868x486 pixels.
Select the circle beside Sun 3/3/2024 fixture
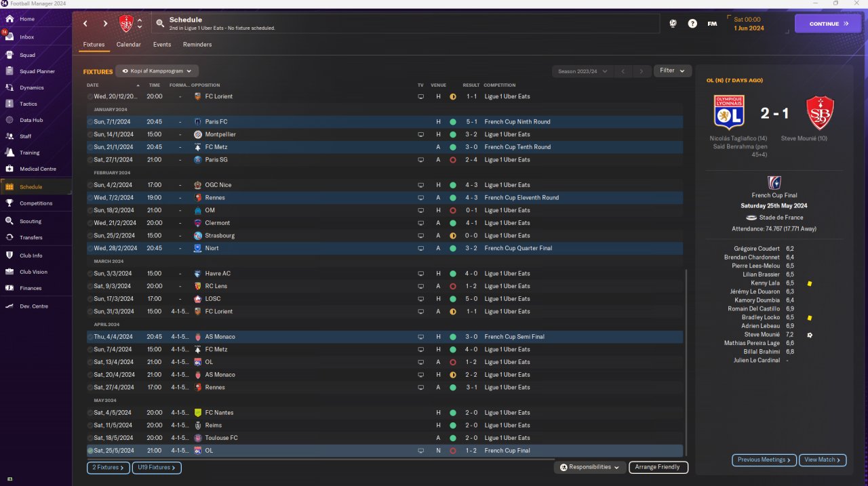(x=90, y=274)
